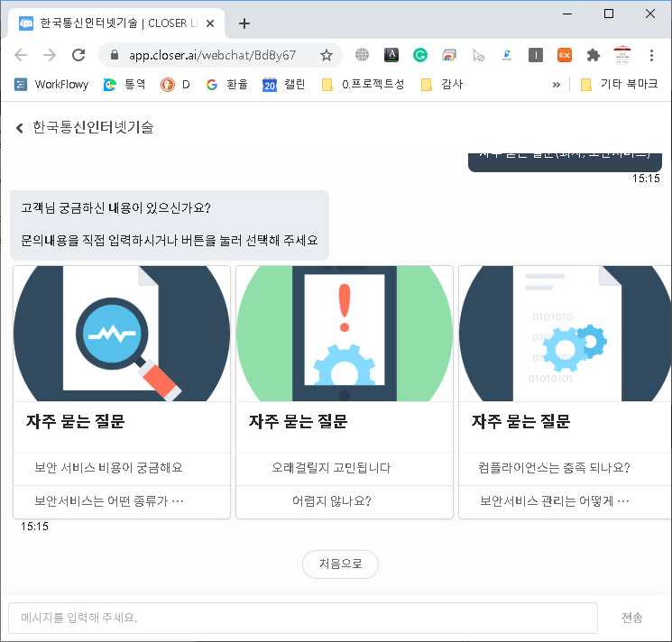This screenshot has height=642, width=672.
Task: Open the 캘린 calendar bookmark
Action: click(x=284, y=85)
